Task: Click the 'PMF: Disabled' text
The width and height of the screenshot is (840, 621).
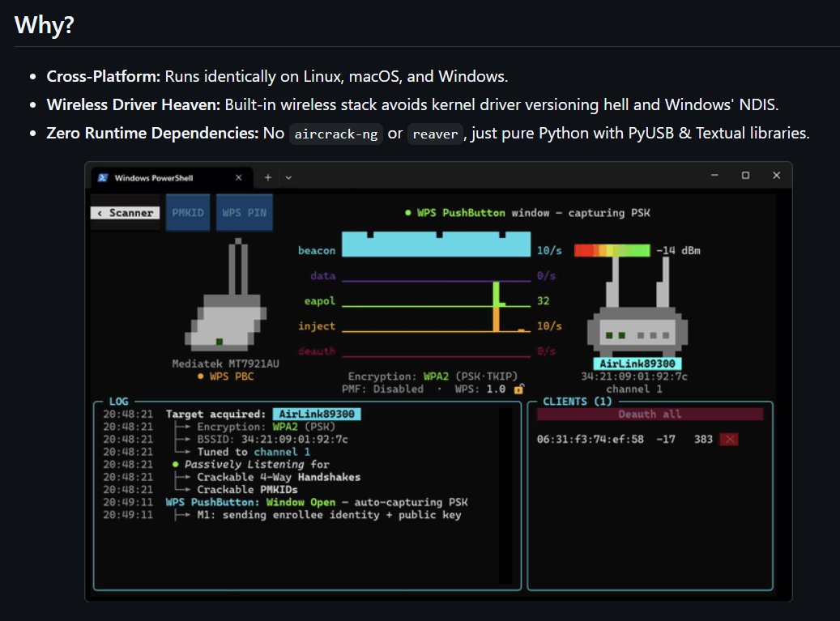Action: [x=382, y=389]
